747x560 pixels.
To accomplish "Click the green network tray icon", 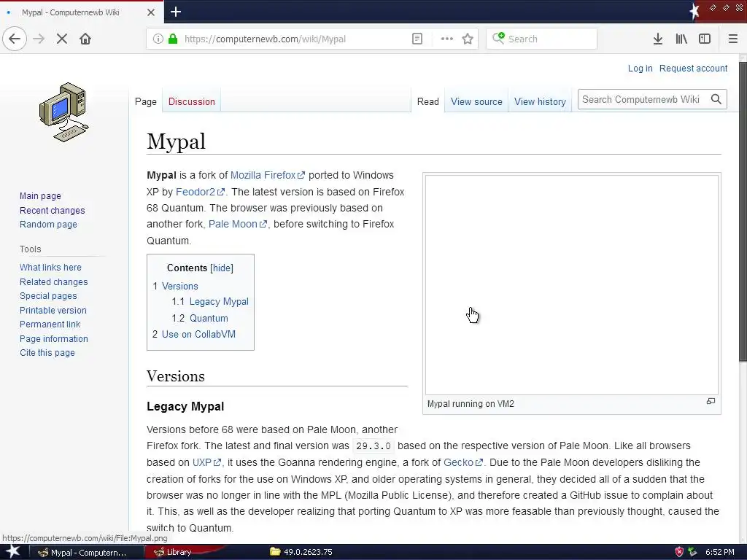I will (692, 552).
